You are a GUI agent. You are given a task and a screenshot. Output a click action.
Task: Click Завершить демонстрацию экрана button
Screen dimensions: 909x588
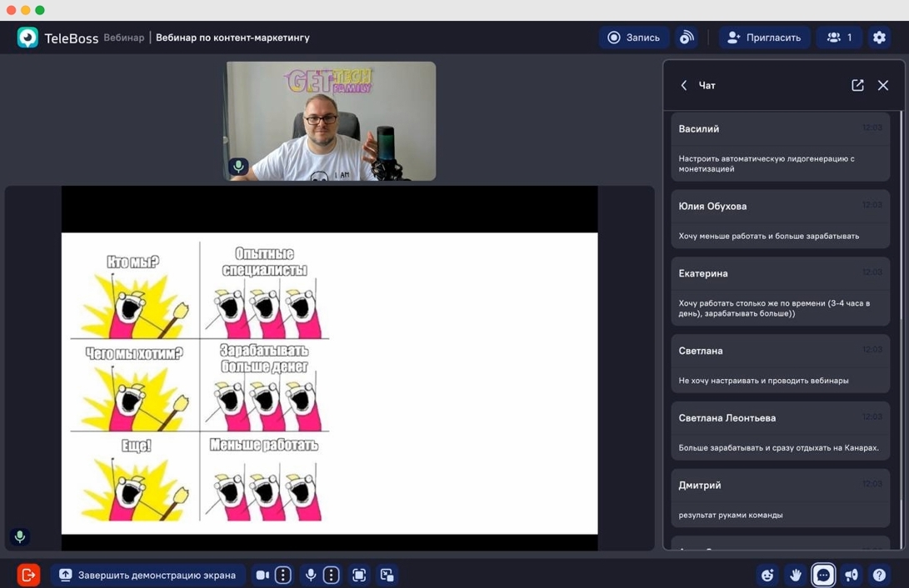147,575
